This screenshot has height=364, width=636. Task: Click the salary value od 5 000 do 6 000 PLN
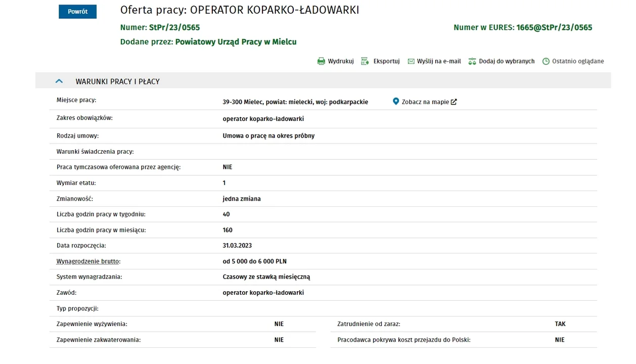[255, 261]
